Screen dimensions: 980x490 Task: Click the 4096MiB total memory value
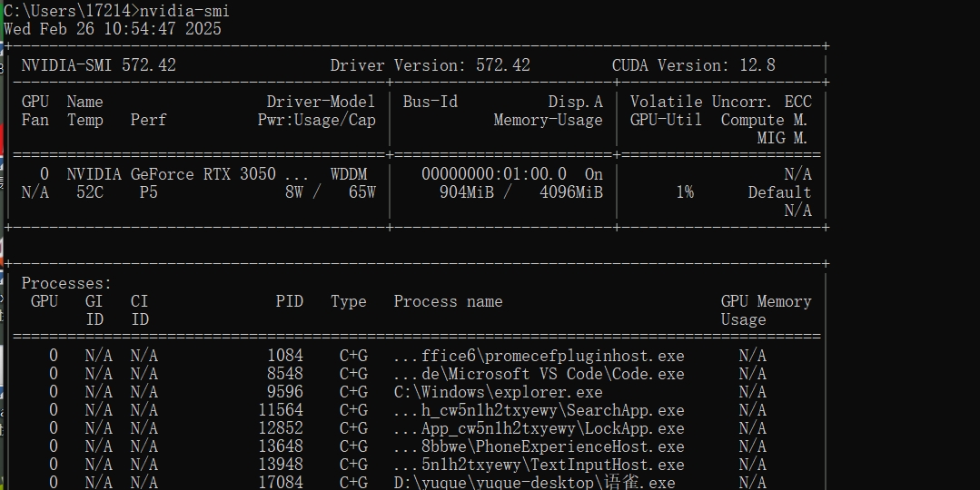571,192
